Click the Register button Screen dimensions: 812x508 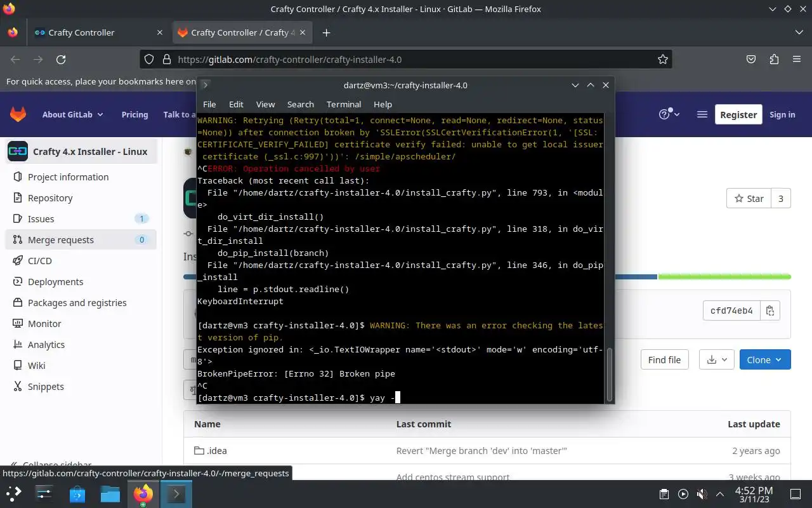tap(738, 114)
